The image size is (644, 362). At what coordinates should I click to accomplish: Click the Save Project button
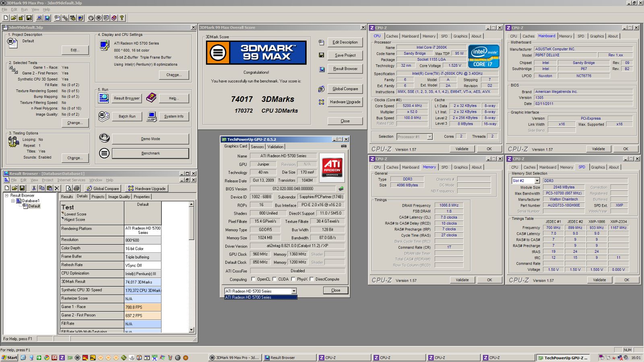point(345,55)
